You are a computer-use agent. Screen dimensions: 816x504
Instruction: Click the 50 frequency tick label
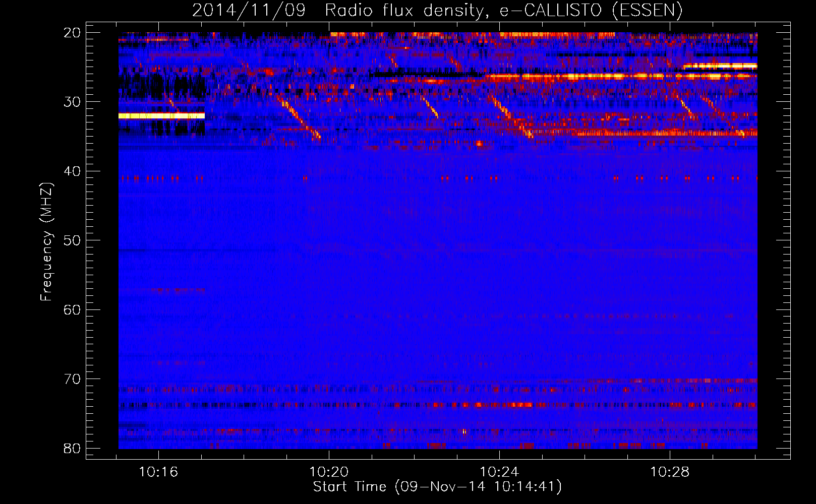coord(72,240)
